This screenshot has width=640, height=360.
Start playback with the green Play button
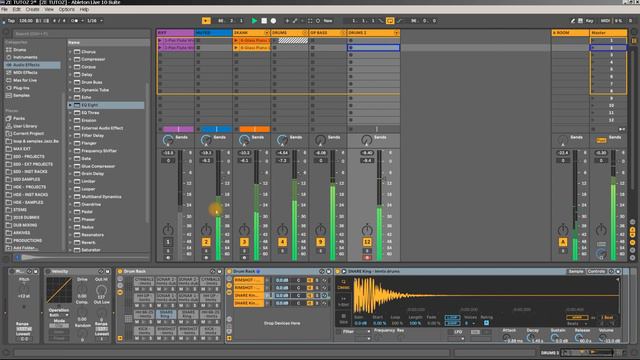pos(254,20)
